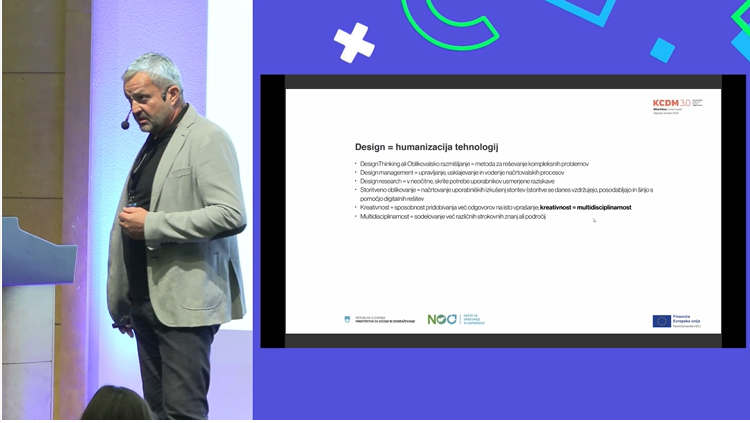This screenshot has width=750, height=423.
Task: Click the "Načrt za okrevanje in odpornost" text
Action: pyautogui.click(x=473, y=320)
